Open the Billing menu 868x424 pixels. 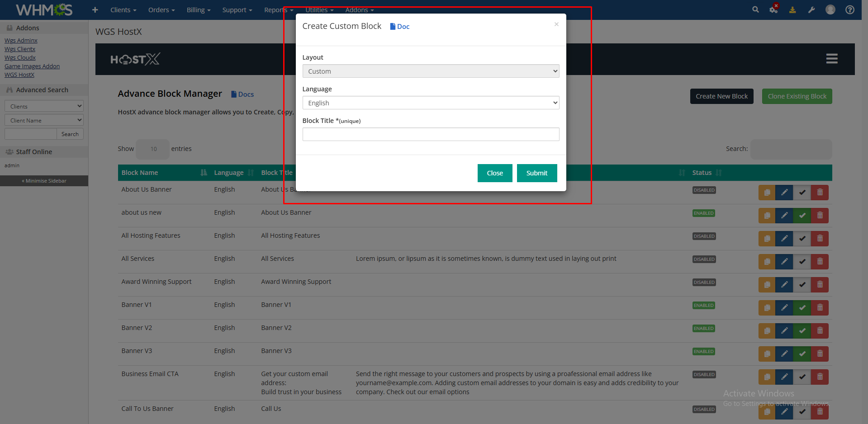point(199,10)
